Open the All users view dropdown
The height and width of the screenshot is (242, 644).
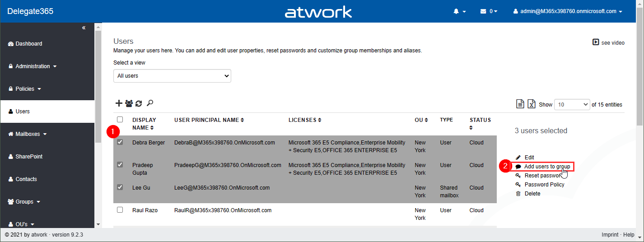click(172, 76)
